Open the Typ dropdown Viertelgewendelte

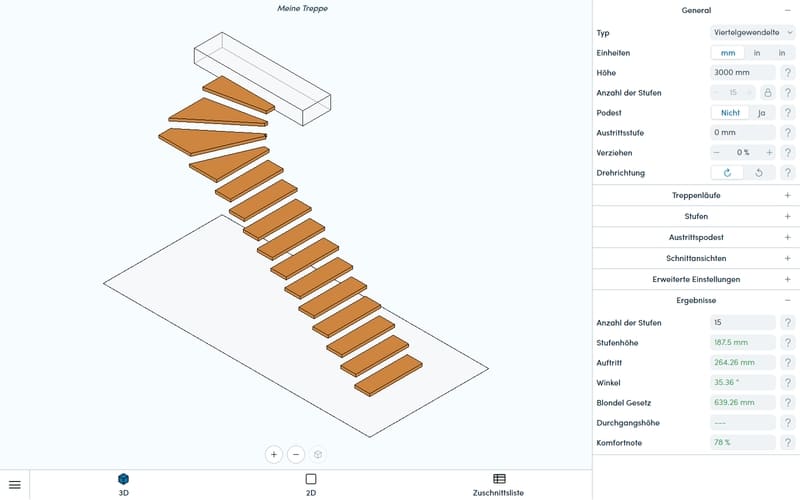click(753, 33)
